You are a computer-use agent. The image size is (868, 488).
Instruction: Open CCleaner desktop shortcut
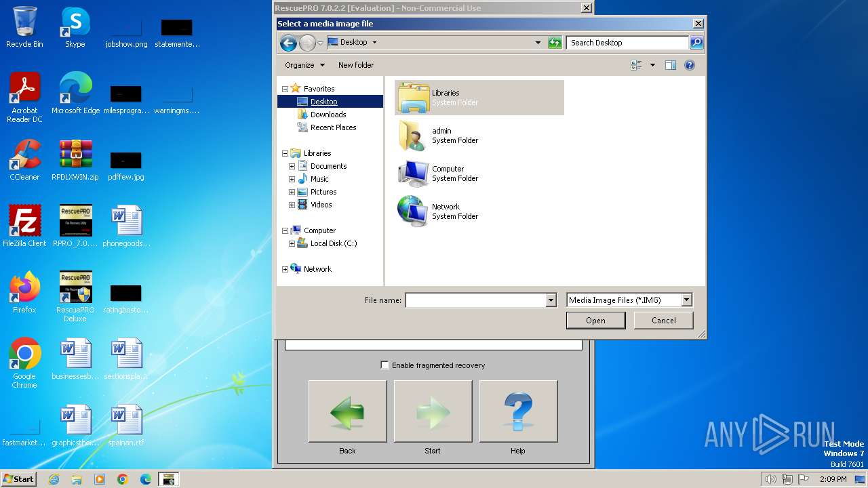coord(24,160)
